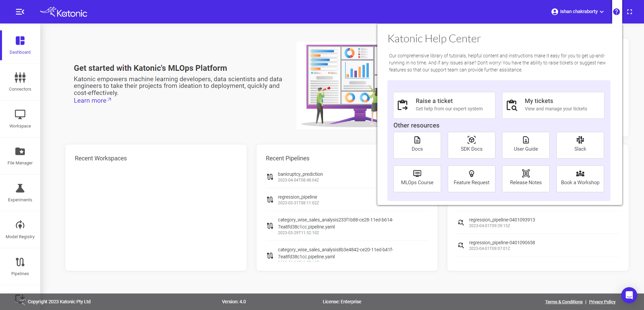This screenshot has width=644, height=310.
Task: Click the Other resources heading
Action: (416, 125)
